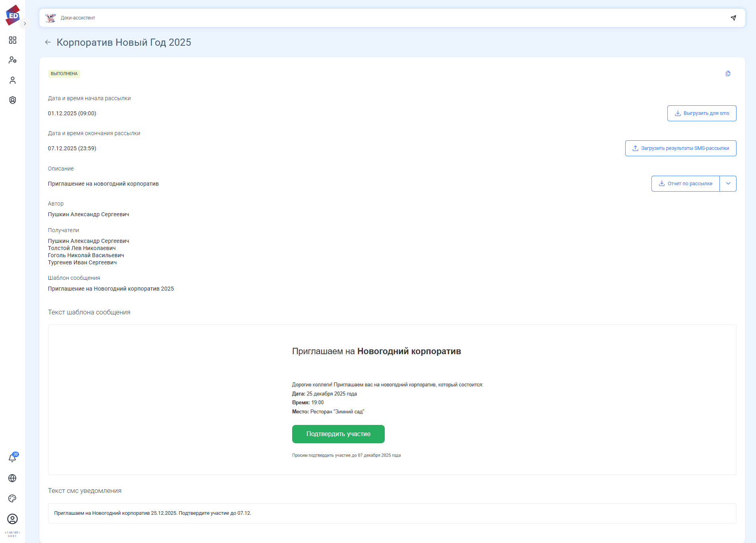Open the shield security sidebar icon
Image resolution: width=756 pixels, height=543 pixels.
click(x=13, y=100)
